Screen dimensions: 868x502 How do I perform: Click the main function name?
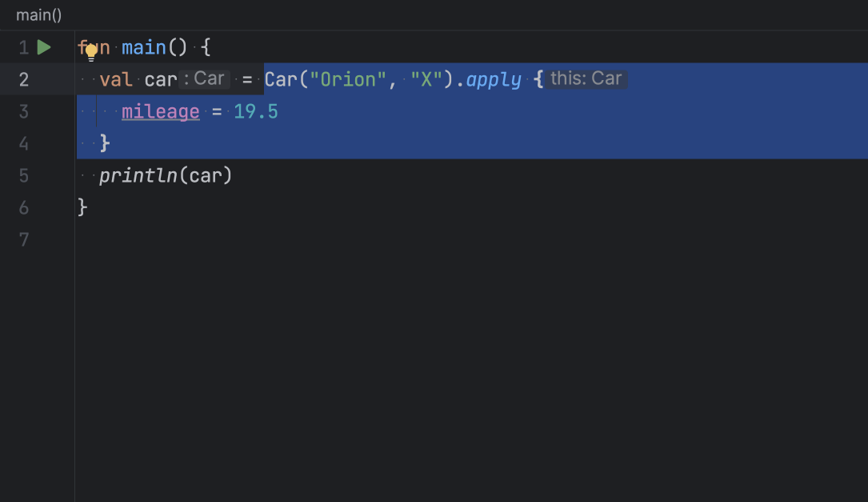pyautogui.click(x=143, y=48)
